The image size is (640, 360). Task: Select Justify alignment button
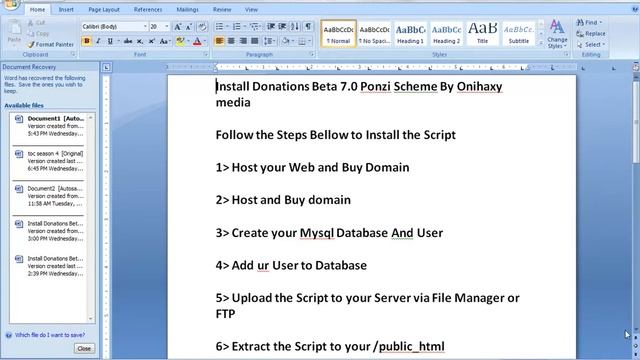255,41
